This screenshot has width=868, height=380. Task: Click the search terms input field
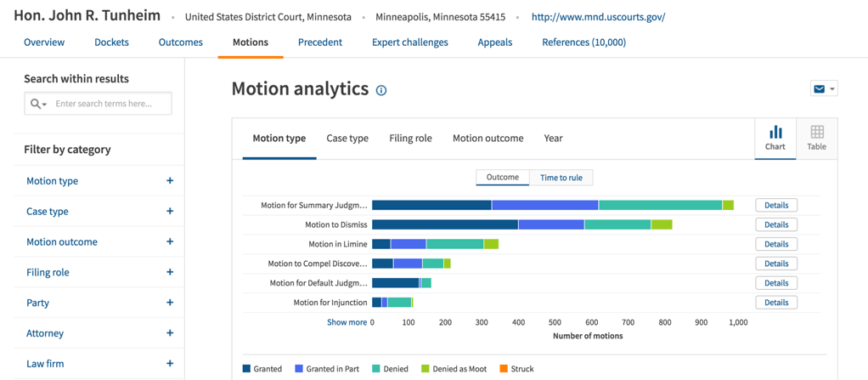pos(109,104)
